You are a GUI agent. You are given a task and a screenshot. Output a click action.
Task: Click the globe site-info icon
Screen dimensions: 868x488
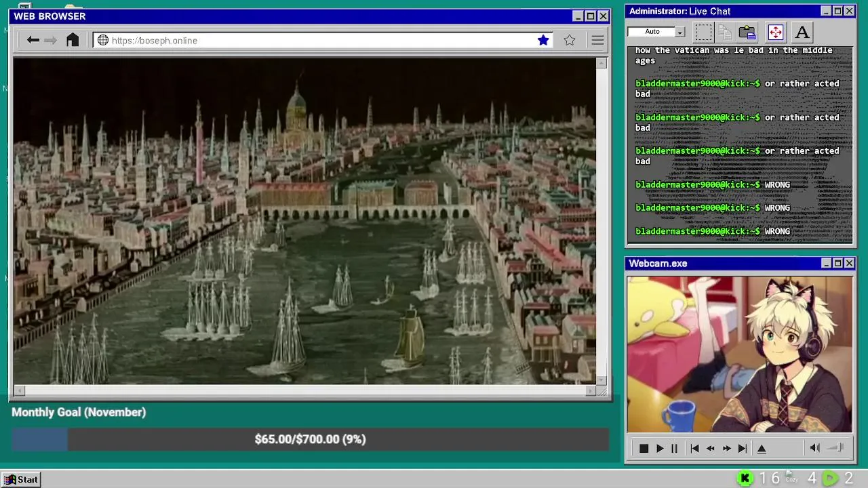click(103, 40)
